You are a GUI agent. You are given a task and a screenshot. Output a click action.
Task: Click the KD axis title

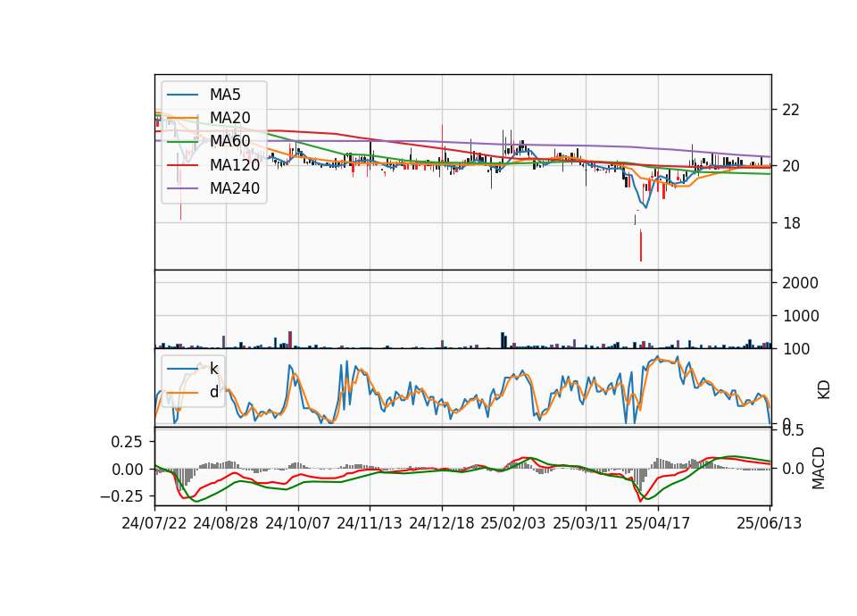824,390
